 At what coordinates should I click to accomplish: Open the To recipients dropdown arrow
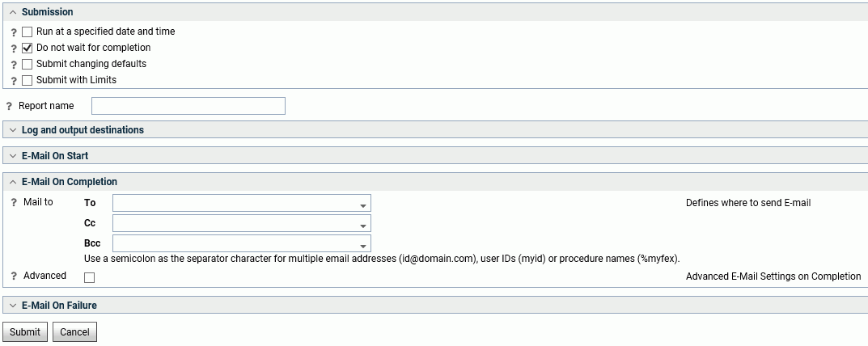point(363,205)
